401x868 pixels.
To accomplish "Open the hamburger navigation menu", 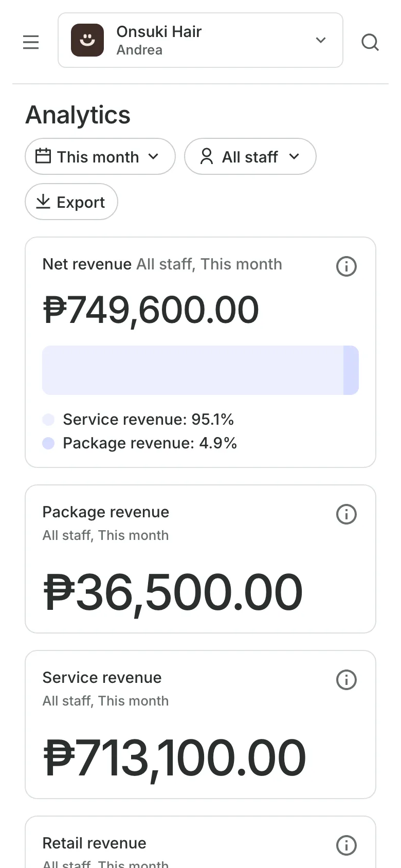I will (31, 42).
